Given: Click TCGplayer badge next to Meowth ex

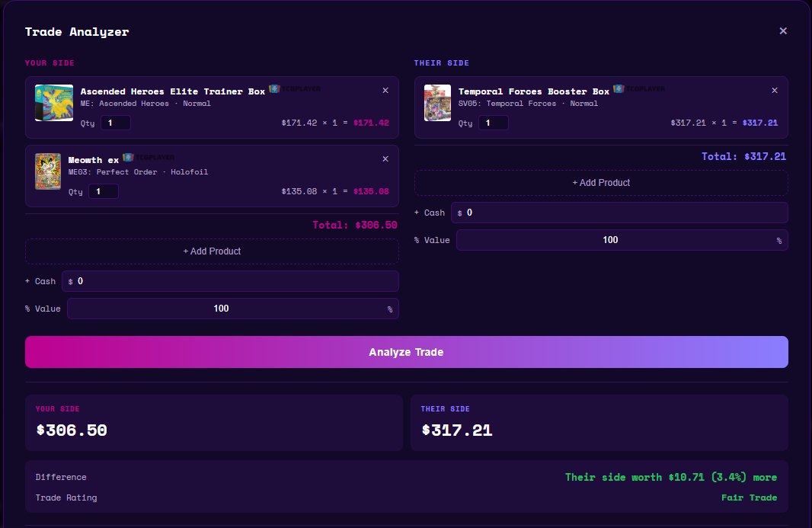Looking at the screenshot, I should point(149,157).
